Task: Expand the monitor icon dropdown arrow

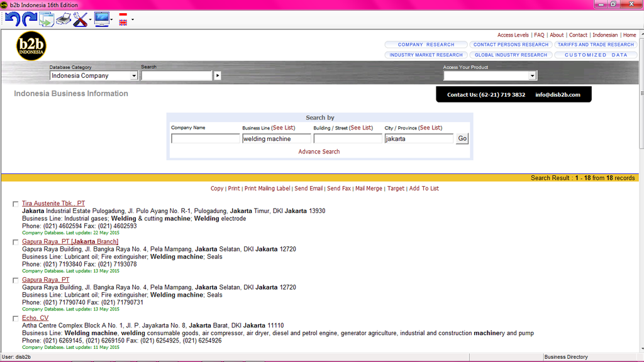Action: 111,19
